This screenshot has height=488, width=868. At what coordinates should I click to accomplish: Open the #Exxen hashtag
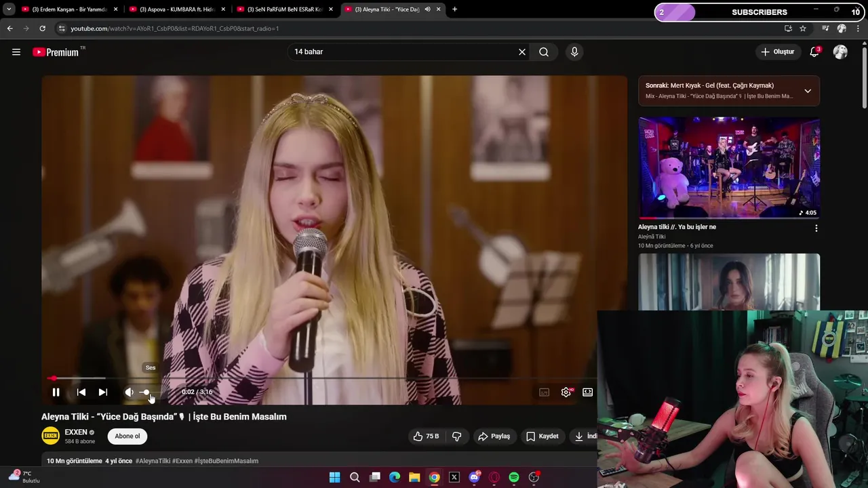point(182,461)
